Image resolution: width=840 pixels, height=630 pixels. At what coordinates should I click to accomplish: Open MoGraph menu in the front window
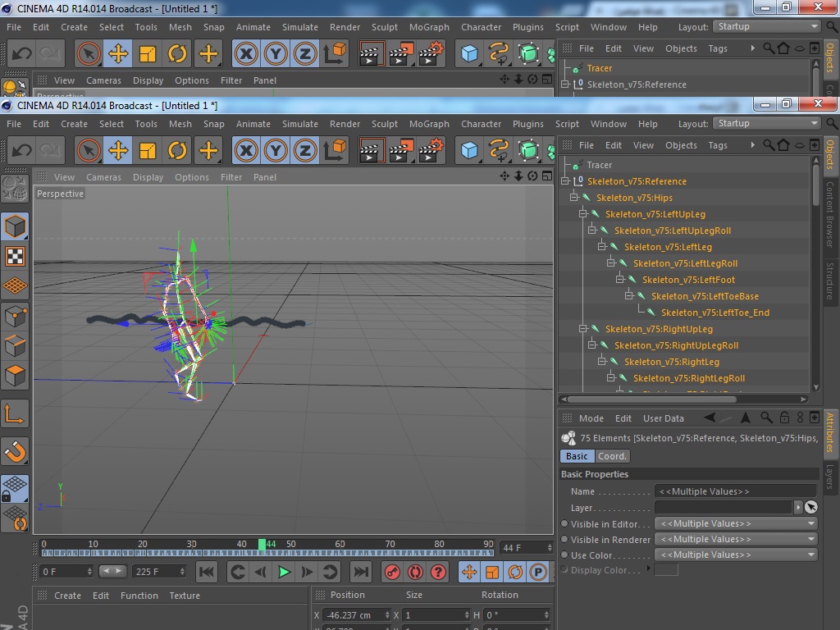(429, 124)
